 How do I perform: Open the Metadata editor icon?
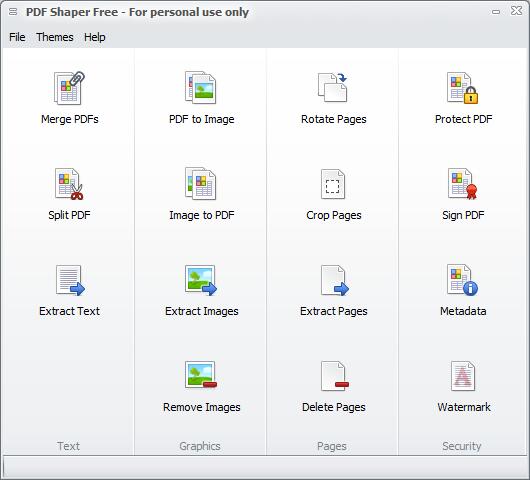[x=462, y=280]
